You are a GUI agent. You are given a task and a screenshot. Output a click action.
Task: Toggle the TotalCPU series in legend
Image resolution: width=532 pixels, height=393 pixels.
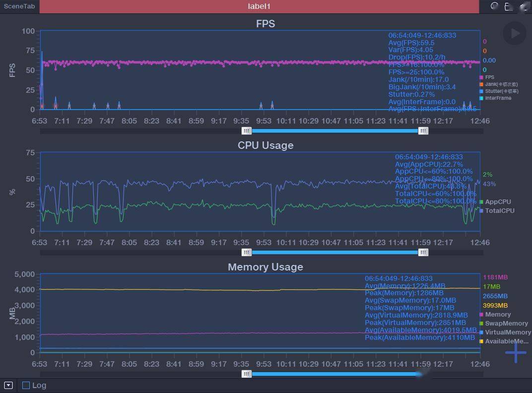coord(497,210)
